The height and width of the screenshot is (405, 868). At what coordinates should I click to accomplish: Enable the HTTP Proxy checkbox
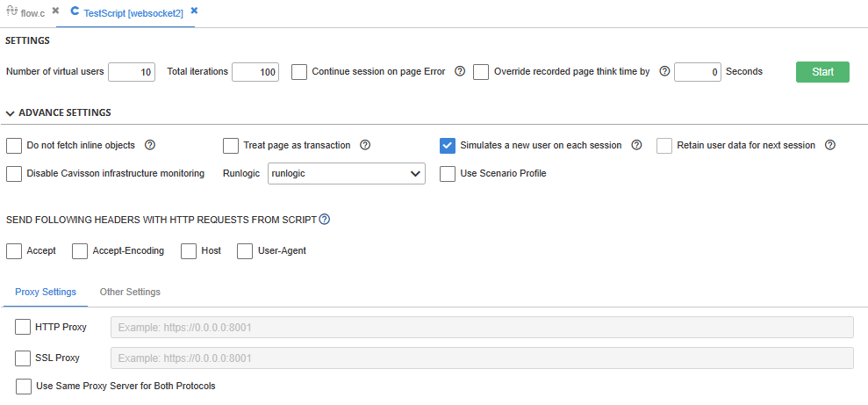[23, 327]
